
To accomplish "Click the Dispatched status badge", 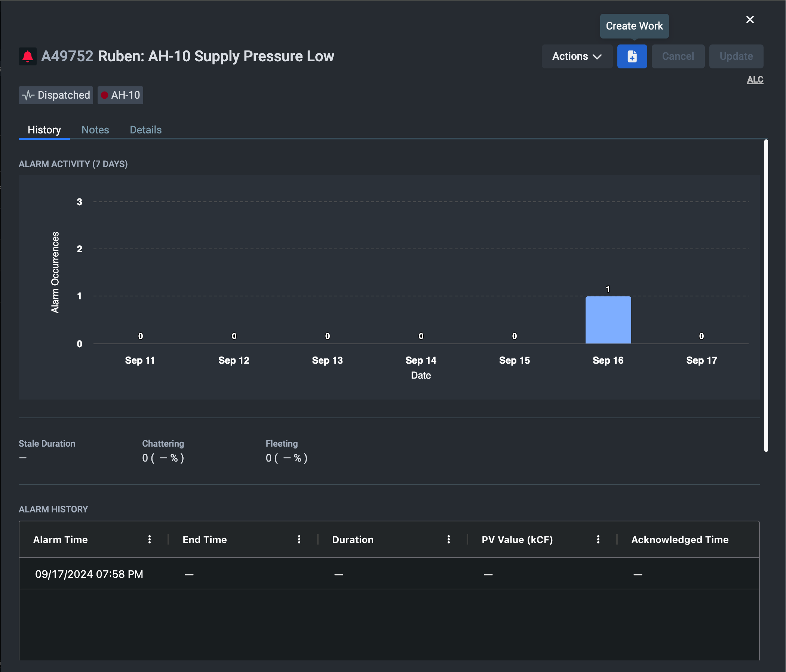I will (x=56, y=95).
